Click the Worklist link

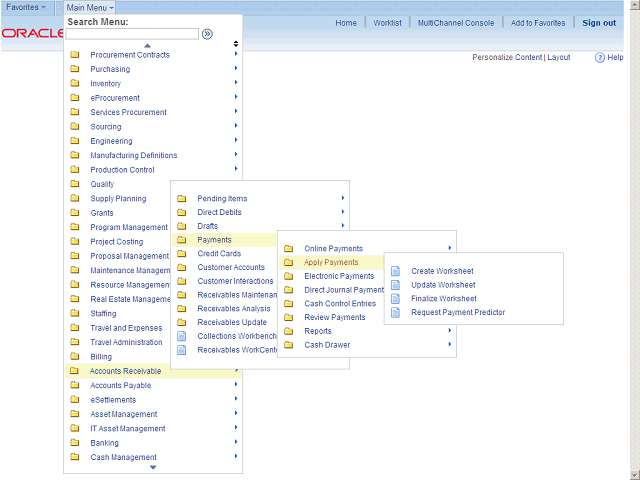[x=387, y=23]
